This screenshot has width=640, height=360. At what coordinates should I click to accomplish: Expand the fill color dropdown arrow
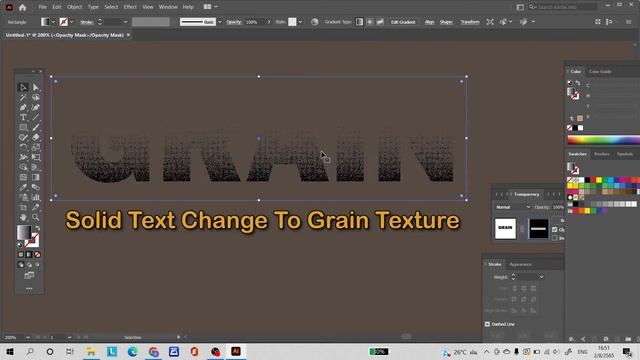tap(53, 22)
